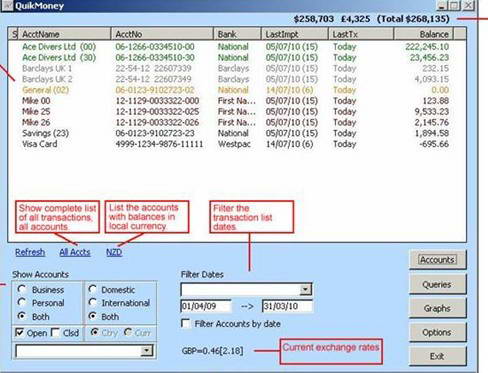This screenshot has width=488, height=373.
Task: Select the International radio button
Action: (93, 302)
